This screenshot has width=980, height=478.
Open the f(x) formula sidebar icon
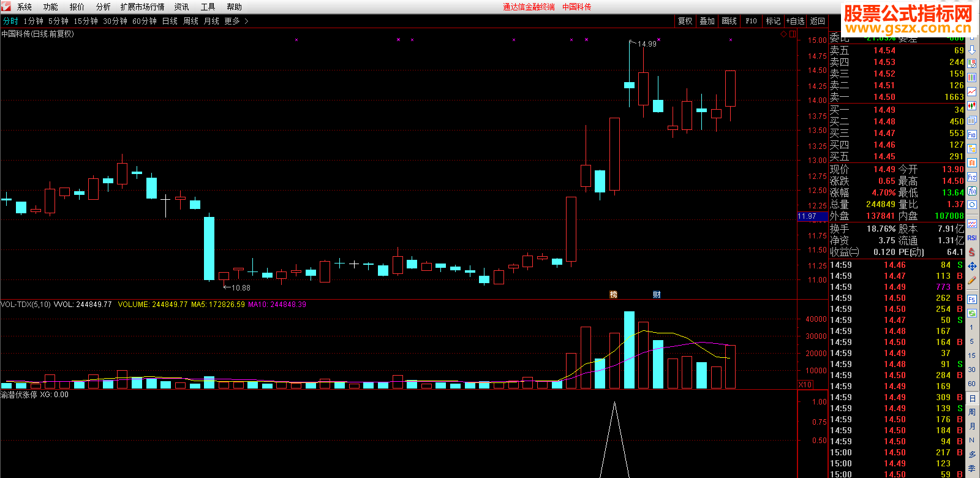(972, 191)
